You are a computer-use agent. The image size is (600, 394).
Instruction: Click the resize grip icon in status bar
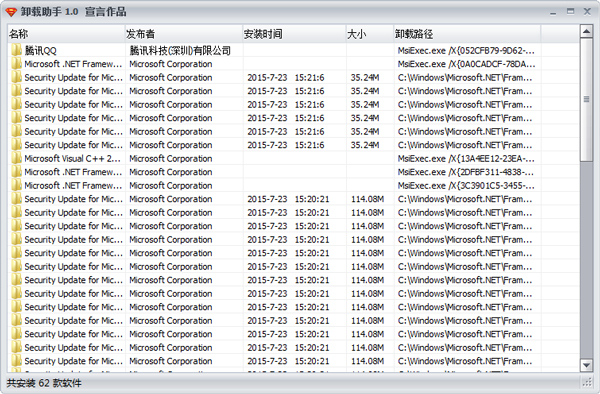[586, 382]
